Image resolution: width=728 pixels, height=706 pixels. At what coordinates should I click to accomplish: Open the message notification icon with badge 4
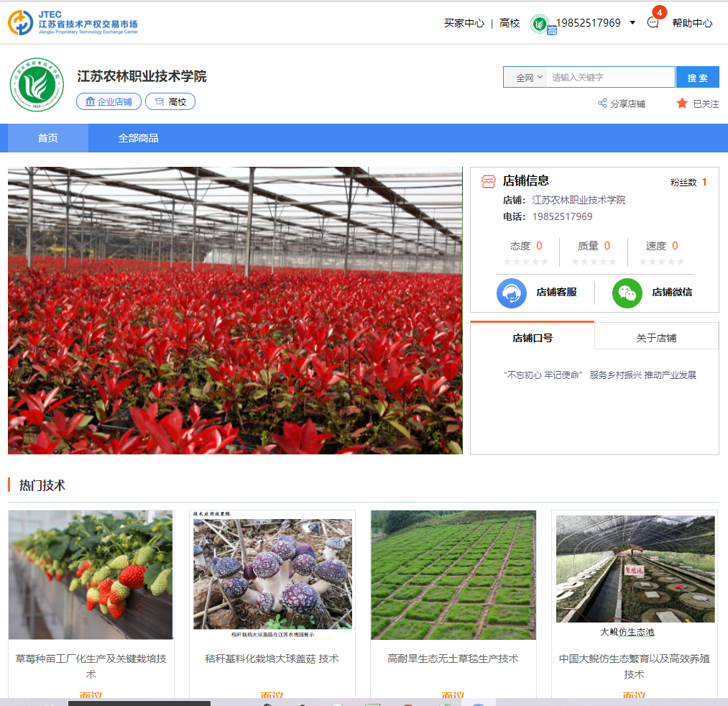(x=653, y=22)
